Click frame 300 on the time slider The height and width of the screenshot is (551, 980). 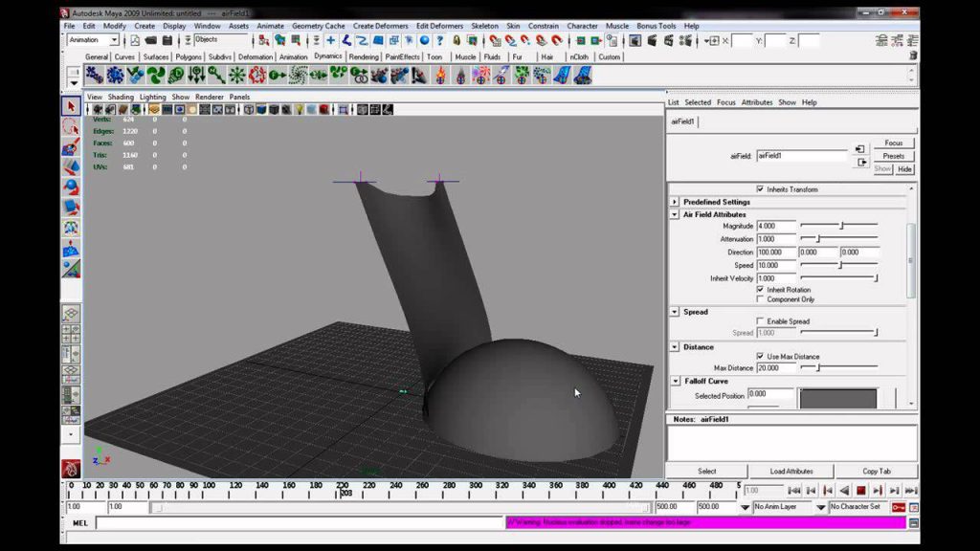coord(477,490)
